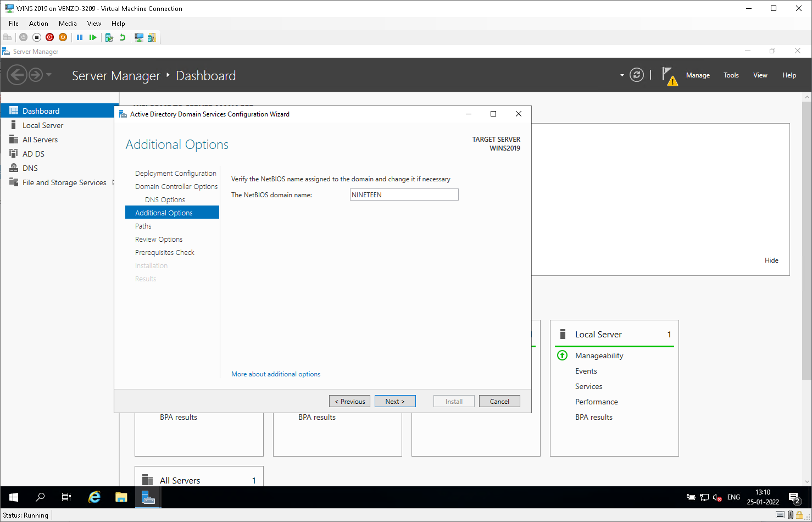The height and width of the screenshot is (522, 812).
Task: Click the Checkpoint toolbar icon
Action: [109, 37]
